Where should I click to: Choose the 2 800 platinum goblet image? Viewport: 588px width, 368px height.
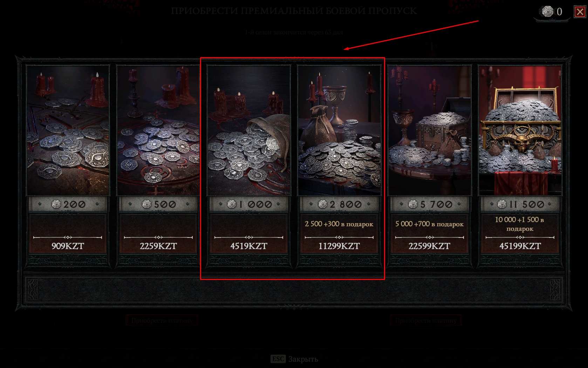pos(339,130)
